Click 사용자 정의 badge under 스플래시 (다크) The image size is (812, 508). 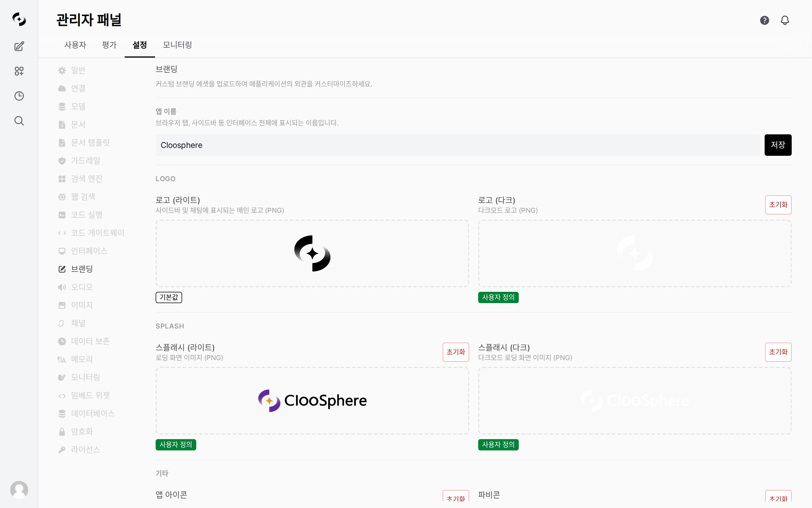(498, 444)
